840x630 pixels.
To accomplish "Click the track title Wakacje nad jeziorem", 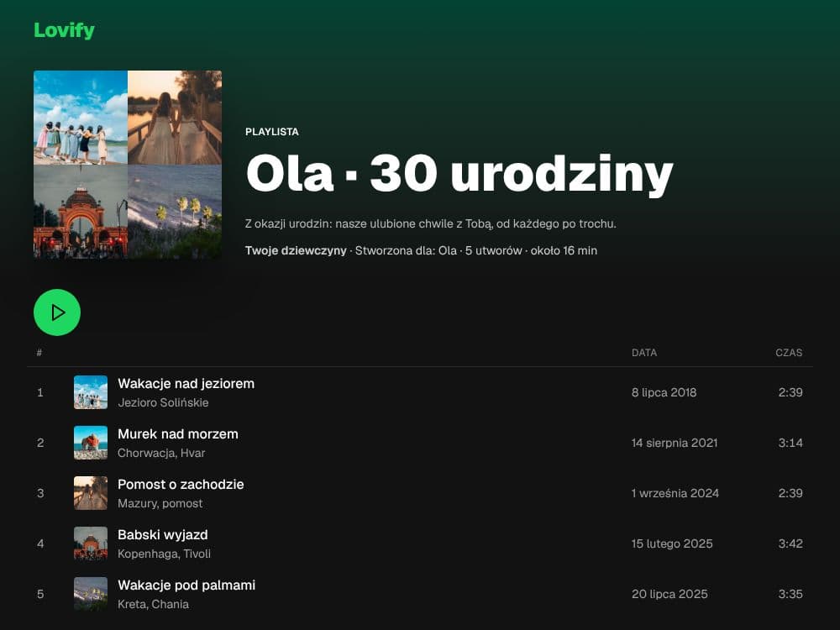I will 186,384.
